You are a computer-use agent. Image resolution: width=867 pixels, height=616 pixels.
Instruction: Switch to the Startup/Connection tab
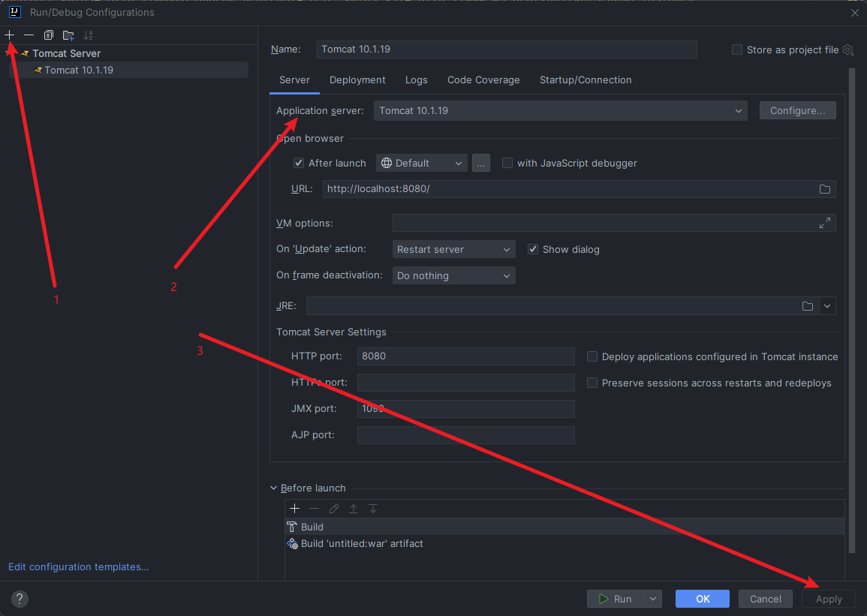[x=586, y=80]
